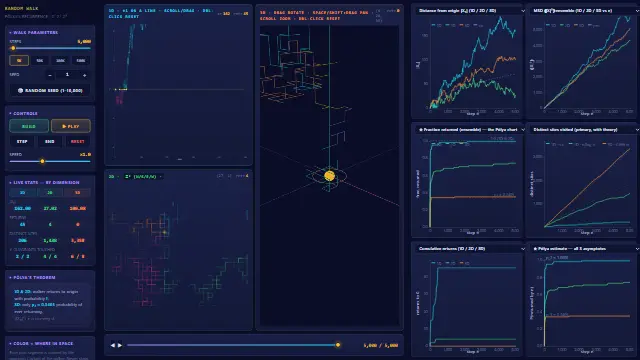Open the 2D lattice type dropdown
Viewport: 640px width, 360px height.
(x=143, y=176)
